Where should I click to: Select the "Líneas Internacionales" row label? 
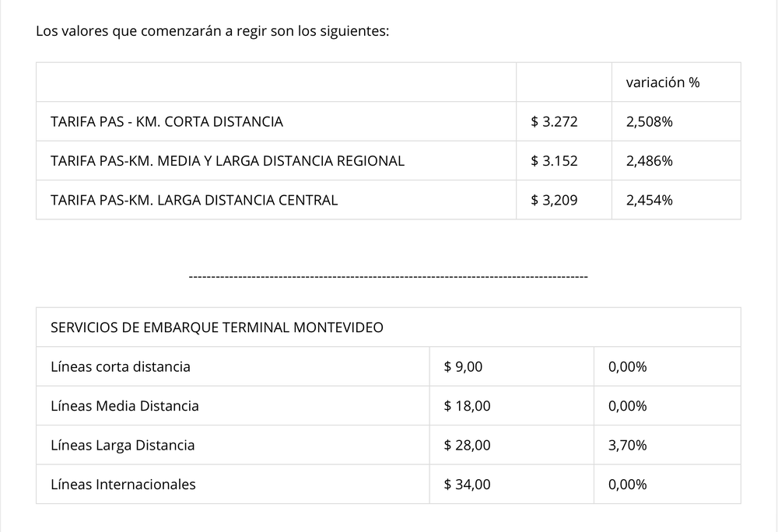(x=123, y=485)
